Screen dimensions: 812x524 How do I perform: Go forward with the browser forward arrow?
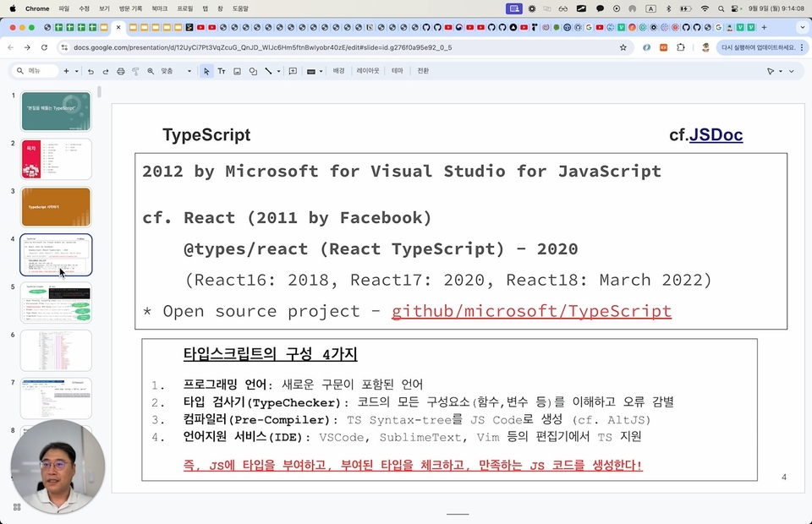coord(27,47)
